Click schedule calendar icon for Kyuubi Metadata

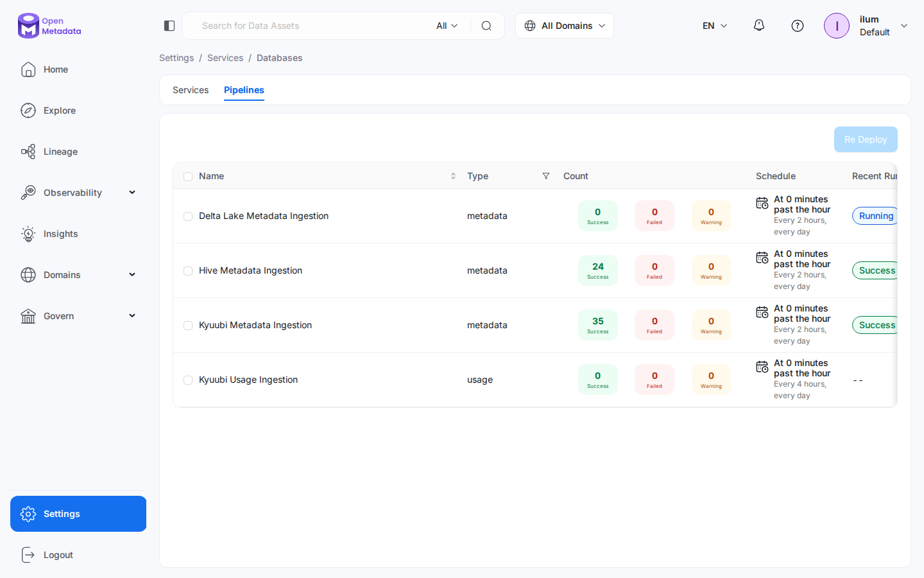[x=762, y=312]
